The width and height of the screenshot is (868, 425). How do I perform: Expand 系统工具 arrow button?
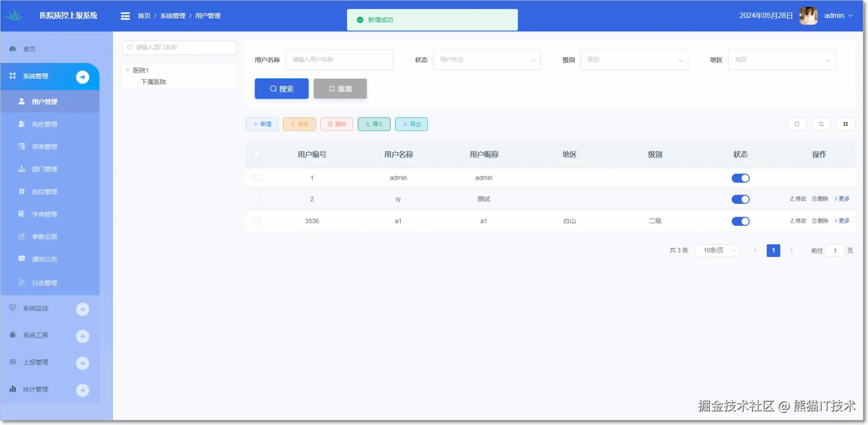click(x=82, y=336)
